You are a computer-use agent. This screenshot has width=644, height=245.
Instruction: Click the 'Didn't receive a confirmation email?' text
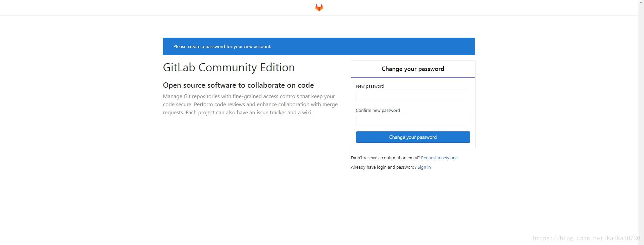coord(385,158)
